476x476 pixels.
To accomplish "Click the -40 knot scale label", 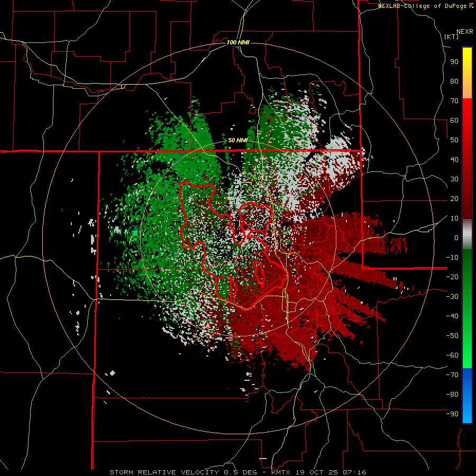I will [x=453, y=316].
